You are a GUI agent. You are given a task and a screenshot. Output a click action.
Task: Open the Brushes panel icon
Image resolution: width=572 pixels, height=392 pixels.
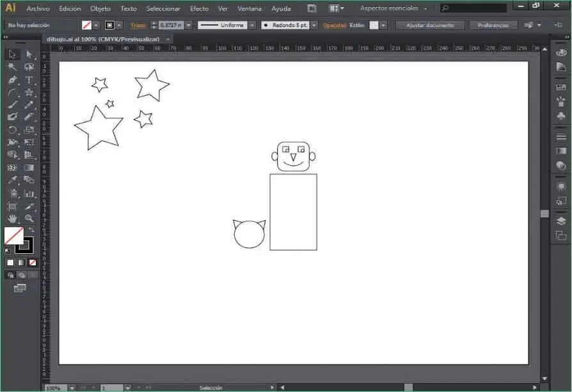pos(560,102)
